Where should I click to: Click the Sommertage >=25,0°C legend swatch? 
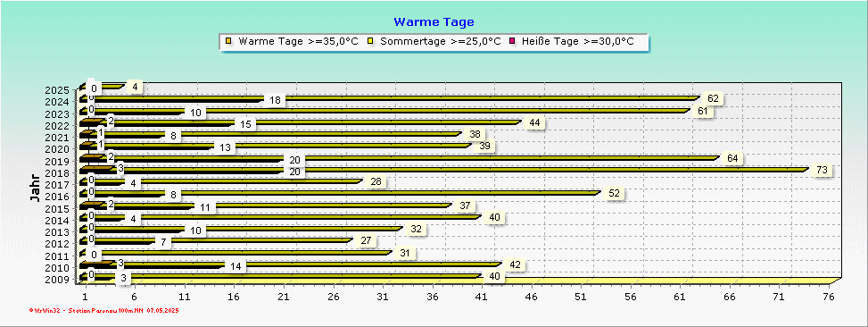(371, 42)
